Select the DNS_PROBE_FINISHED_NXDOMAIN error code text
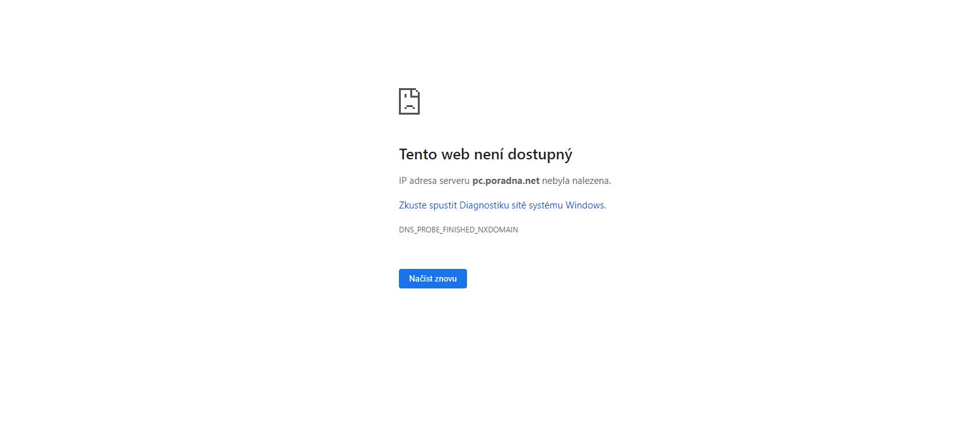 [458, 230]
